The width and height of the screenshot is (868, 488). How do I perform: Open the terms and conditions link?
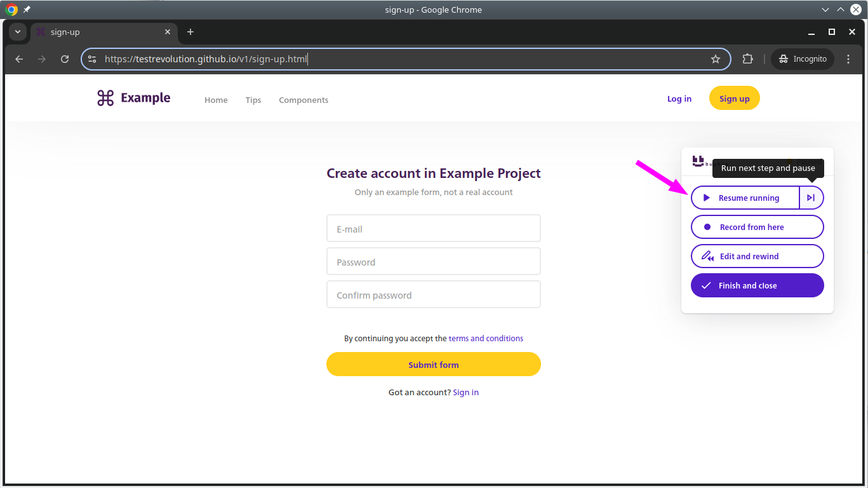(x=486, y=339)
